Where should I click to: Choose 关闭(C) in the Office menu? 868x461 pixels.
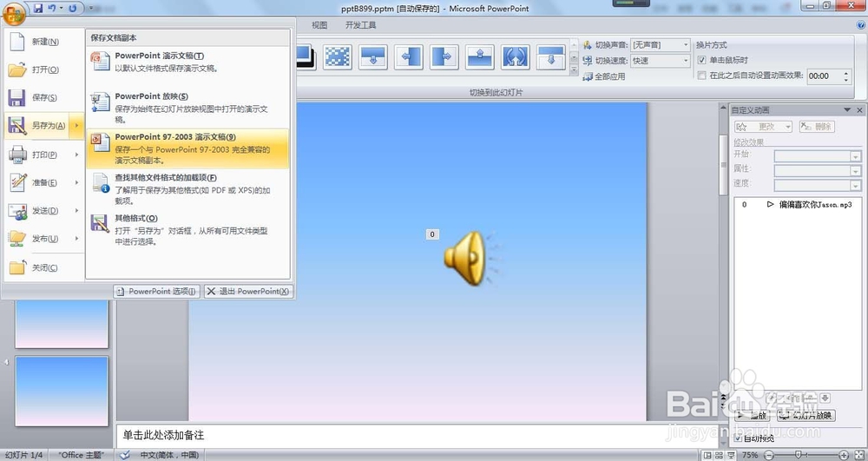pos(44,268)
